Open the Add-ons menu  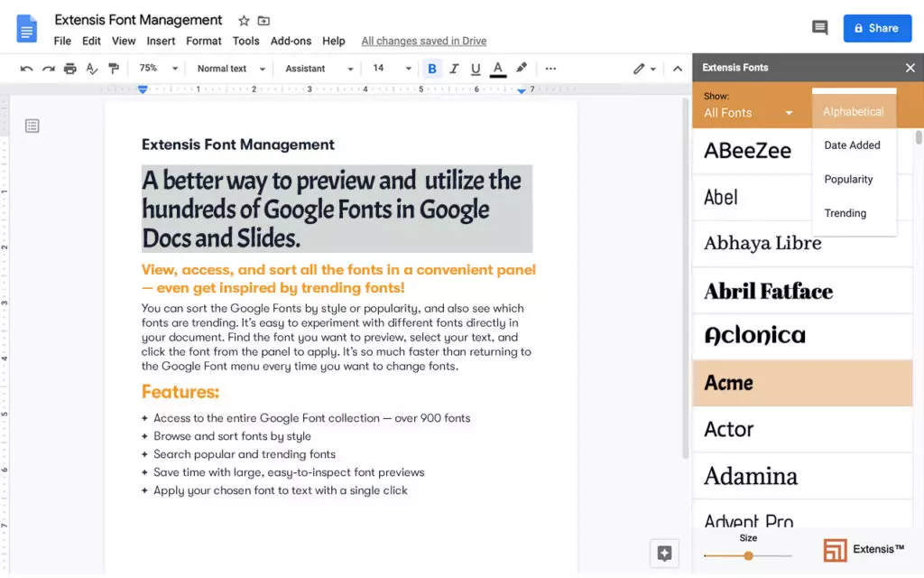click(291, 41)
